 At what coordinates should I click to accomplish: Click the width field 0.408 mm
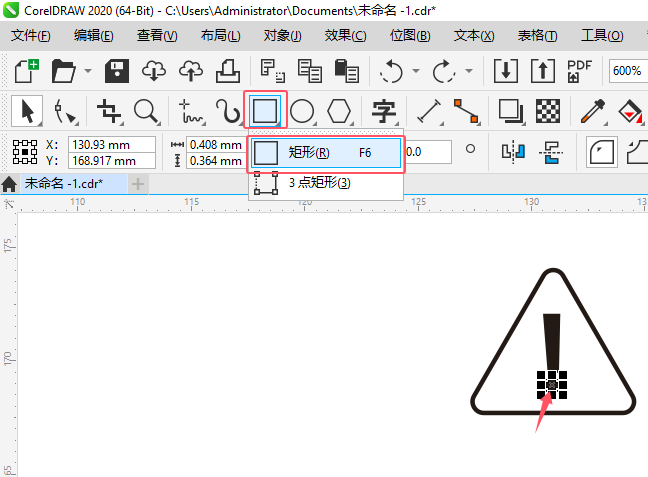pos(216,145)
